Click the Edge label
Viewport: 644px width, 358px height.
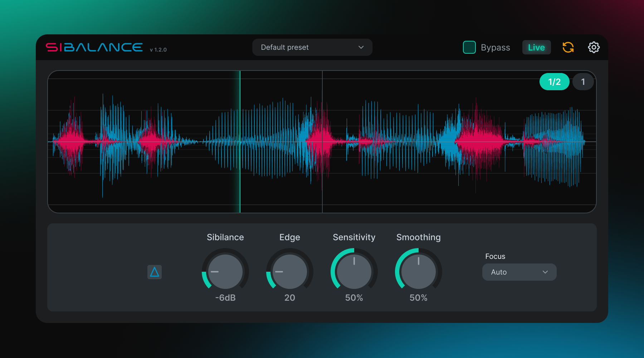tap(290, 237)
